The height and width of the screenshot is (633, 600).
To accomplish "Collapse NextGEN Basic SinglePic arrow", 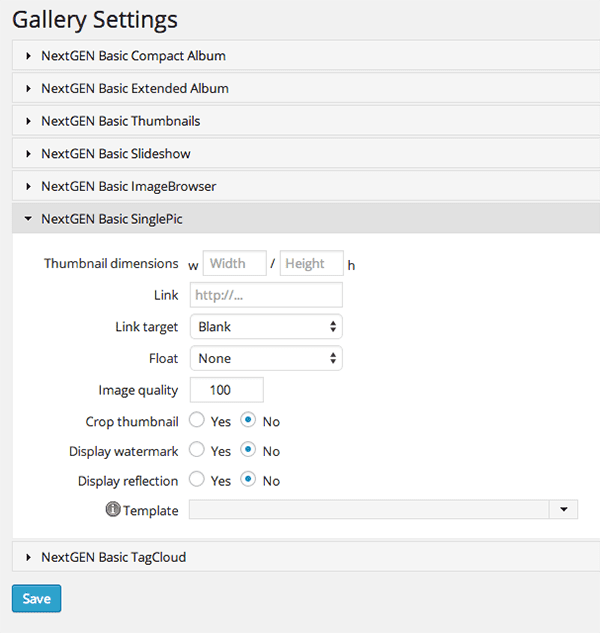I will pos(28,219).
